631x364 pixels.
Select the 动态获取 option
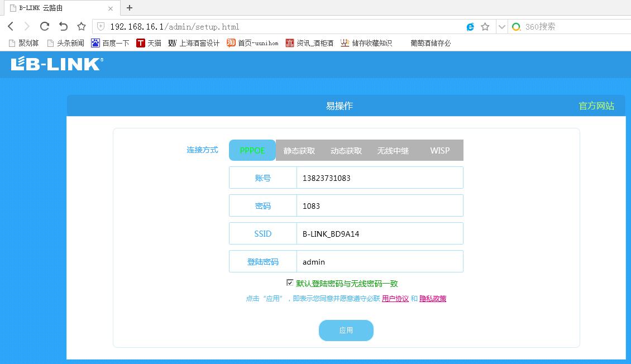346,150
